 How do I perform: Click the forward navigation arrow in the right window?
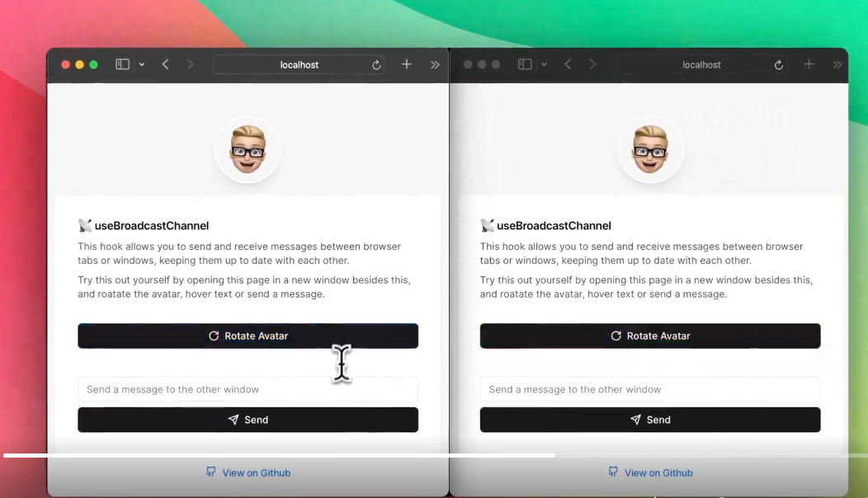591,63
